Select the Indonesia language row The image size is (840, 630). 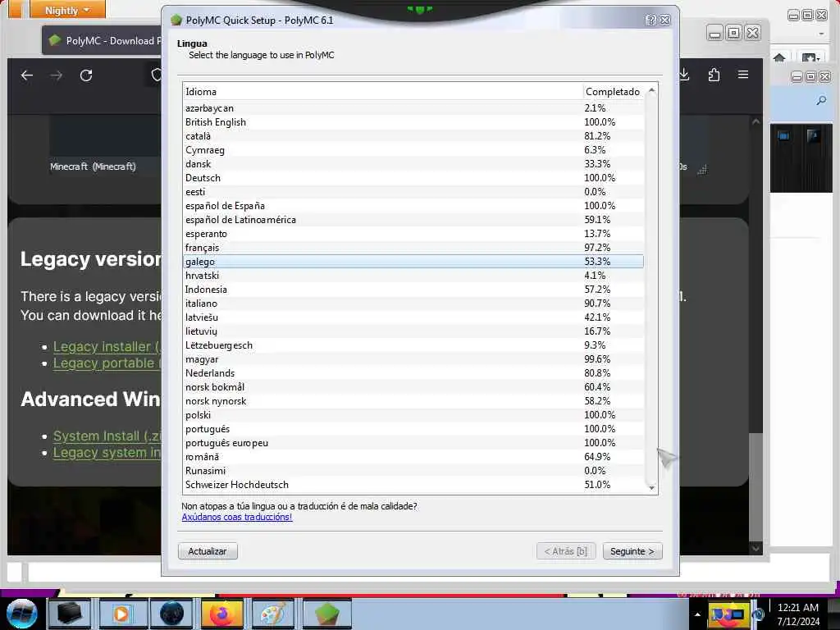[413, 290]
